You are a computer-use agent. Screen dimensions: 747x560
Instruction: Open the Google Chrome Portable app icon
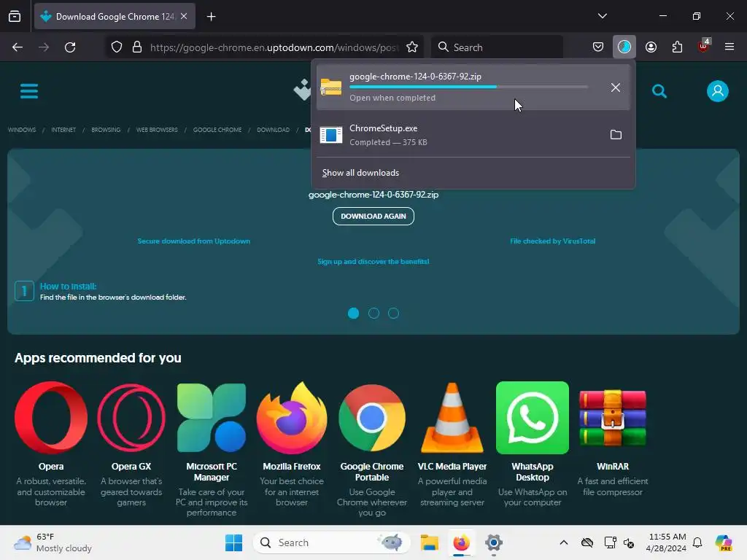coord(372,418)
